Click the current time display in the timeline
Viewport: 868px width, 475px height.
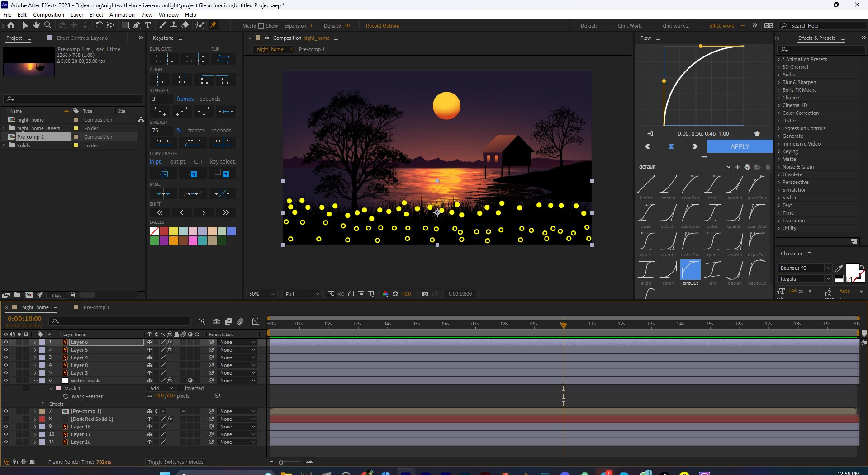(x=24, y=319)
